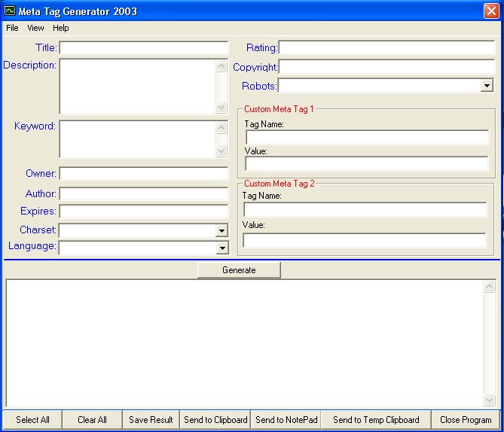Image resolution: width=504 pixels, height=432 pixels.
Task: Expand the Language dropdown list
Action: (221, 248)
